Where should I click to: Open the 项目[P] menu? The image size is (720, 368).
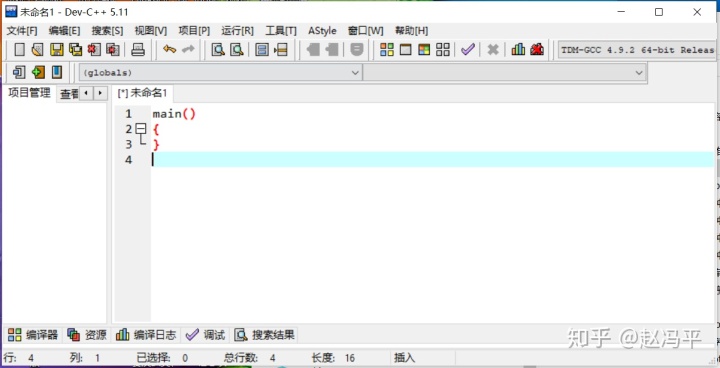(x=194, y=31)
